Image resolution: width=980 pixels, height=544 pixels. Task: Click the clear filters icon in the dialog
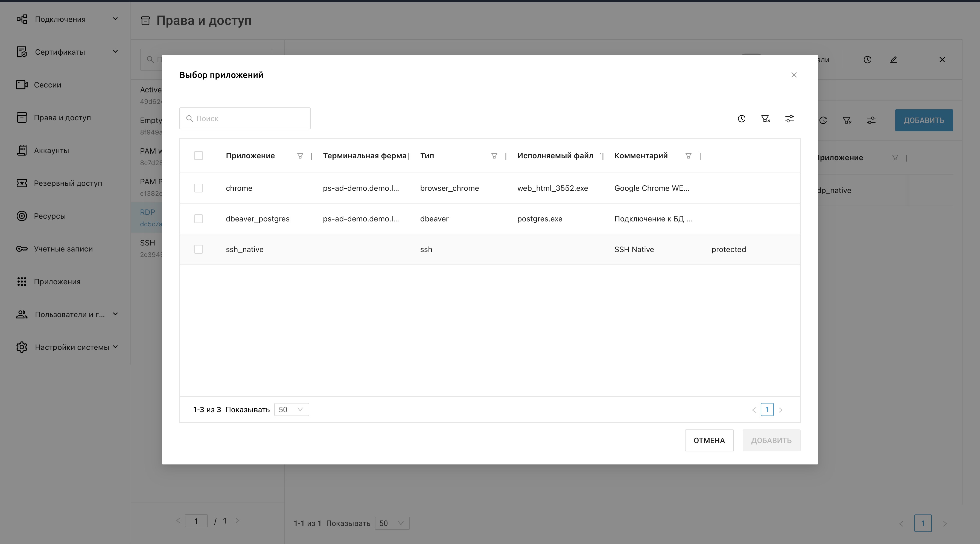click(x=765, y=119)
